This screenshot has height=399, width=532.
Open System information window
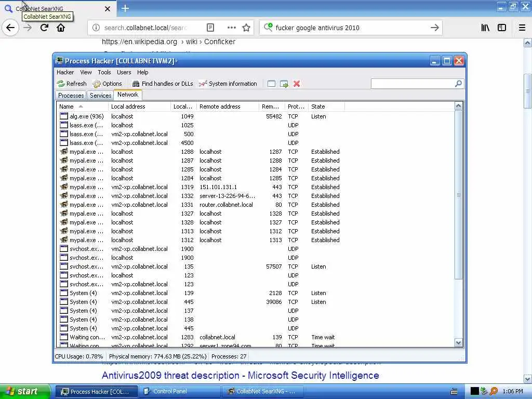228,84
